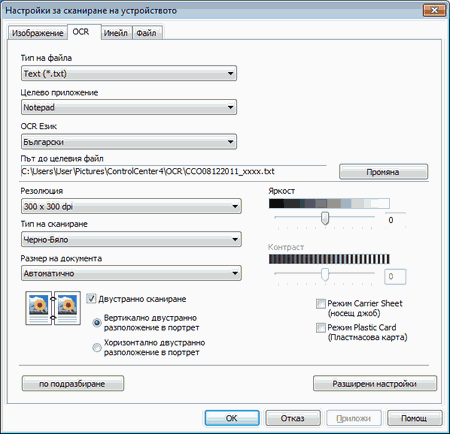
Task: Open the Тип на файла dropdown
Action: point(129,73)
